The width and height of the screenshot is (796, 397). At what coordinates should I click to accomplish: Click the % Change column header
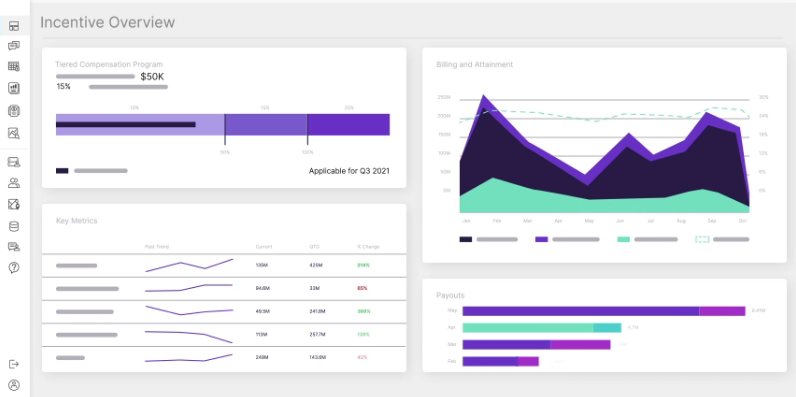point(368,247)
